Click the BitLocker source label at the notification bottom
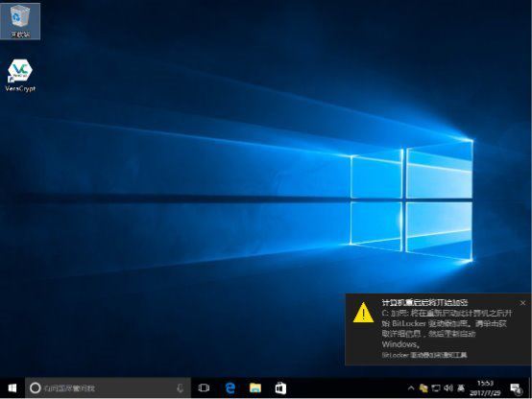The height and width of the screenshot is (399, 532). pyautogui.click(x=424, y=355)
